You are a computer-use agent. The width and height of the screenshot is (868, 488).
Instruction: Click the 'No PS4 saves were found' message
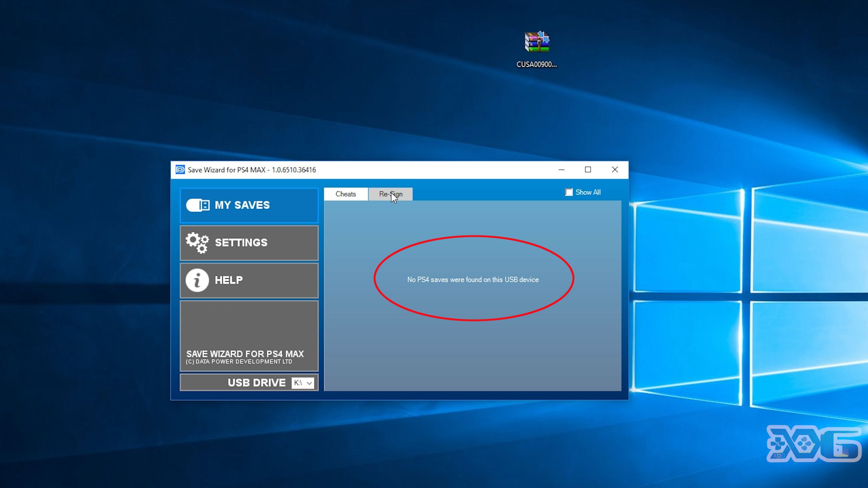click(x=473, y=280)
